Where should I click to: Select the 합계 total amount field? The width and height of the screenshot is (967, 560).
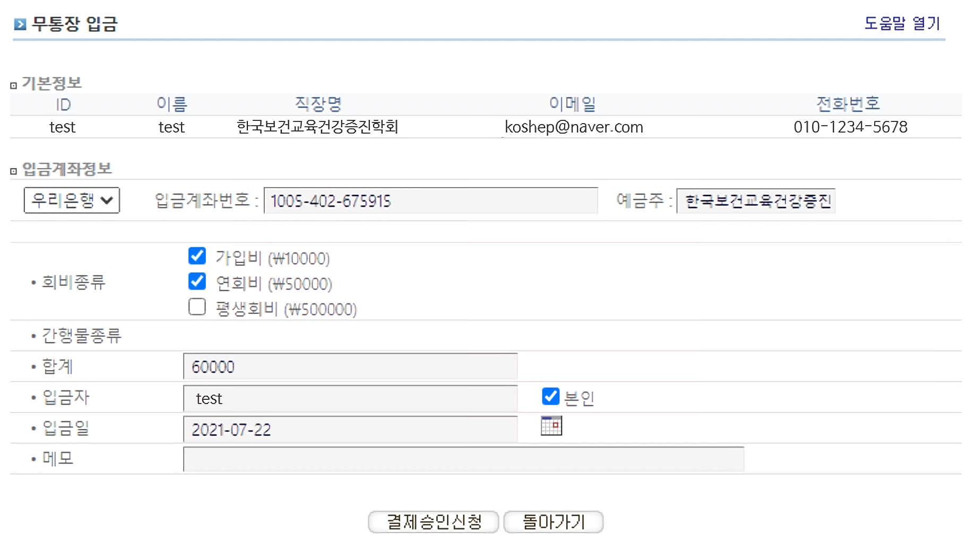350,367
